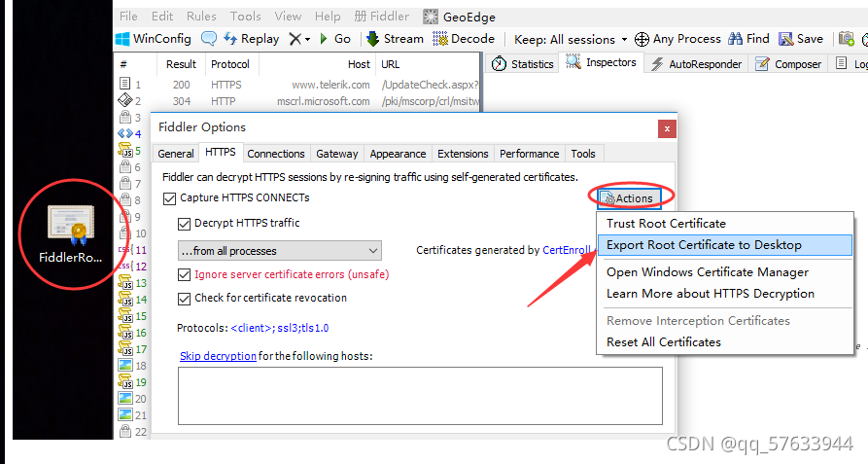
Task: Choose Export Root Certificate to Desktop
Action: click(x=724, y=245)
